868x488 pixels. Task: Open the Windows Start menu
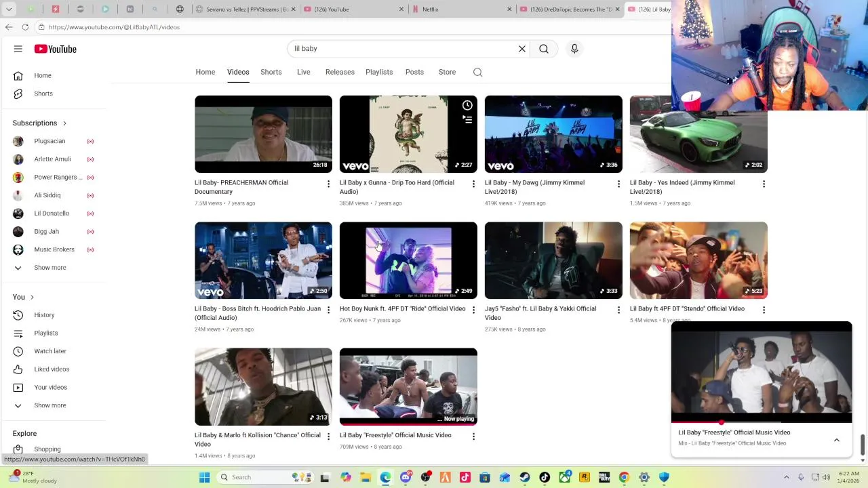pos(204,477)
